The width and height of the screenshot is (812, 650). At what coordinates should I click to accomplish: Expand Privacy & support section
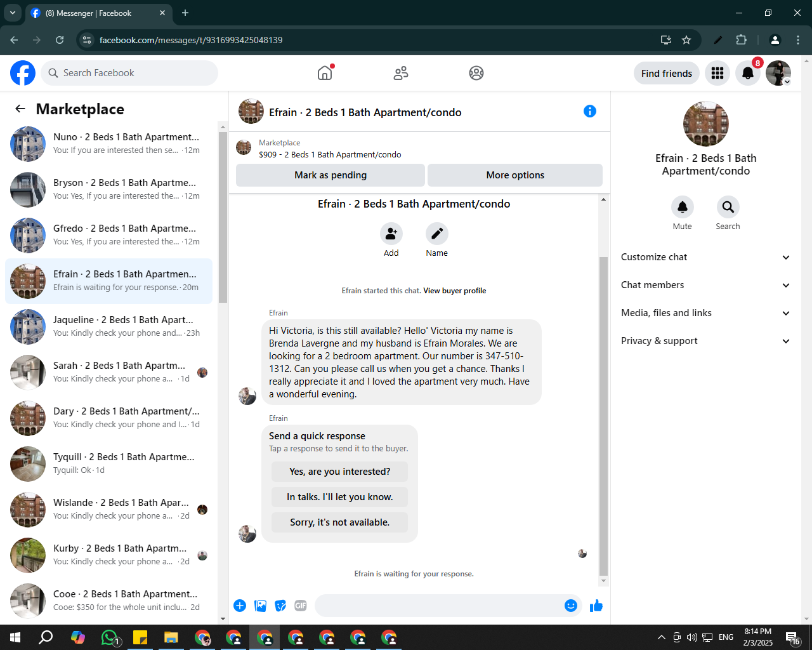(x=706, y=341)
